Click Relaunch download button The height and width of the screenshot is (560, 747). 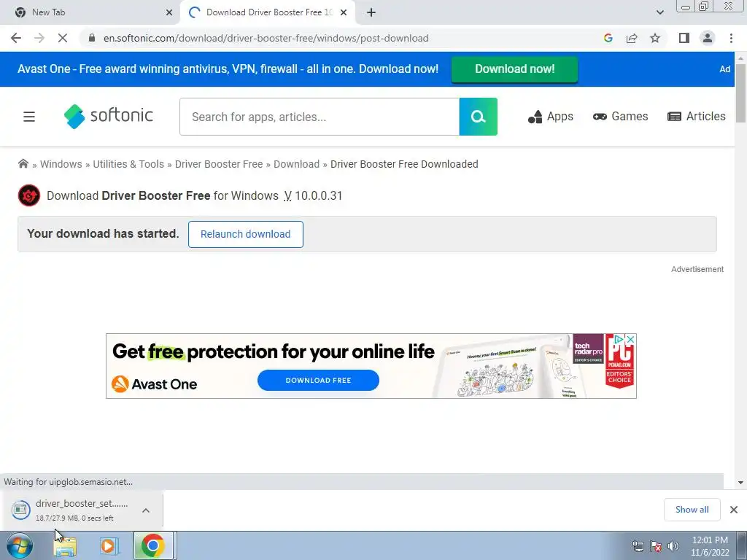coord(245,234)
